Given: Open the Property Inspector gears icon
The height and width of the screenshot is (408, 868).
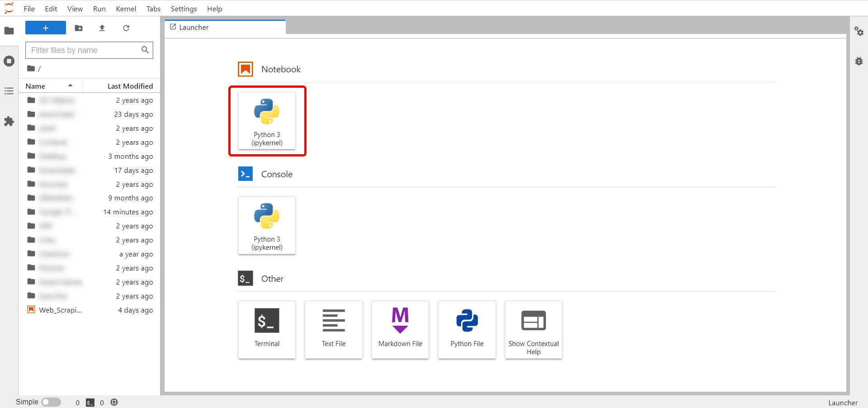Looking at the screenshot, I should (x=859, y=31).
